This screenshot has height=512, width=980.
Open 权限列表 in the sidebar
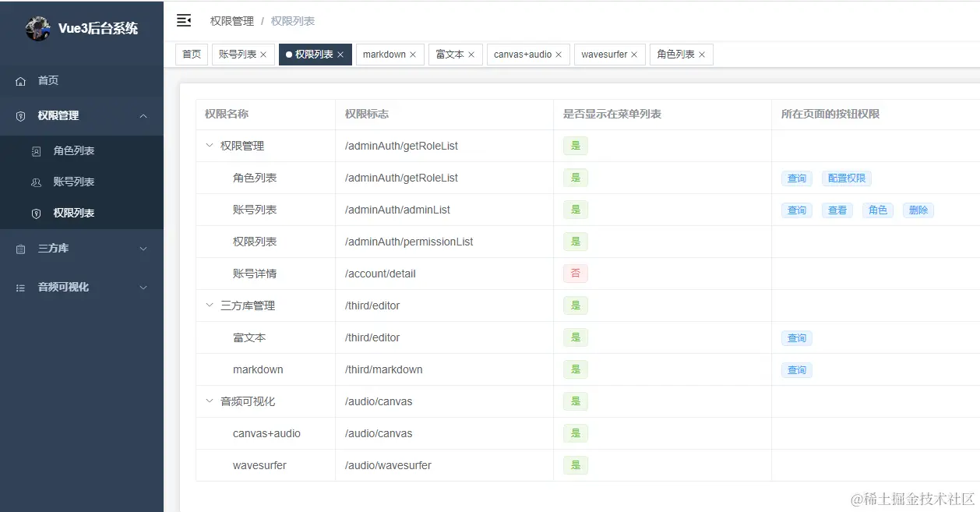[82, 214]
